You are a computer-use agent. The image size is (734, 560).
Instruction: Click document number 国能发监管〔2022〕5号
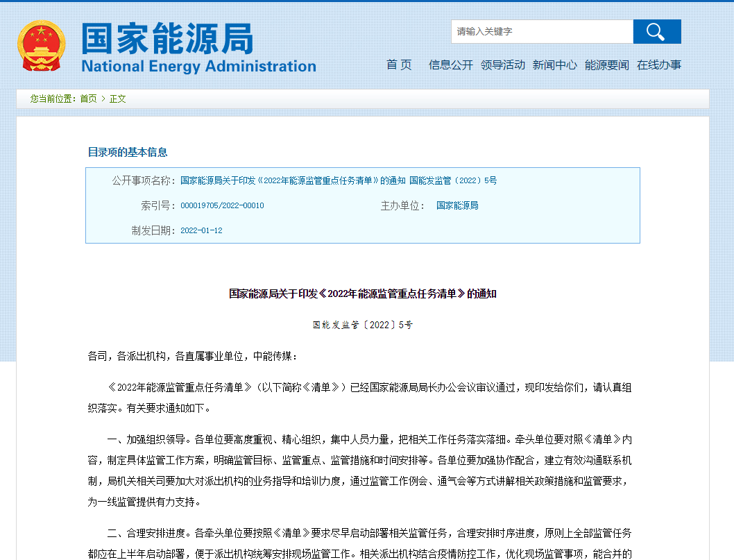(363, 325)
